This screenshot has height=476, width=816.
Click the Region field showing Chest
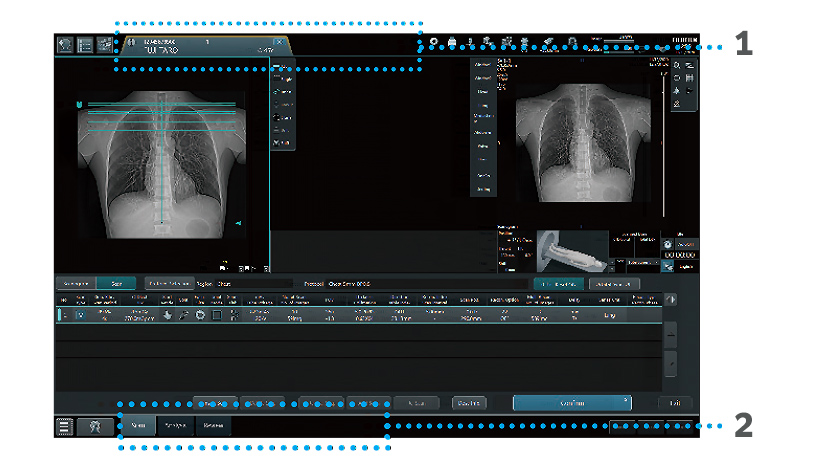click(x=255, y=284)
